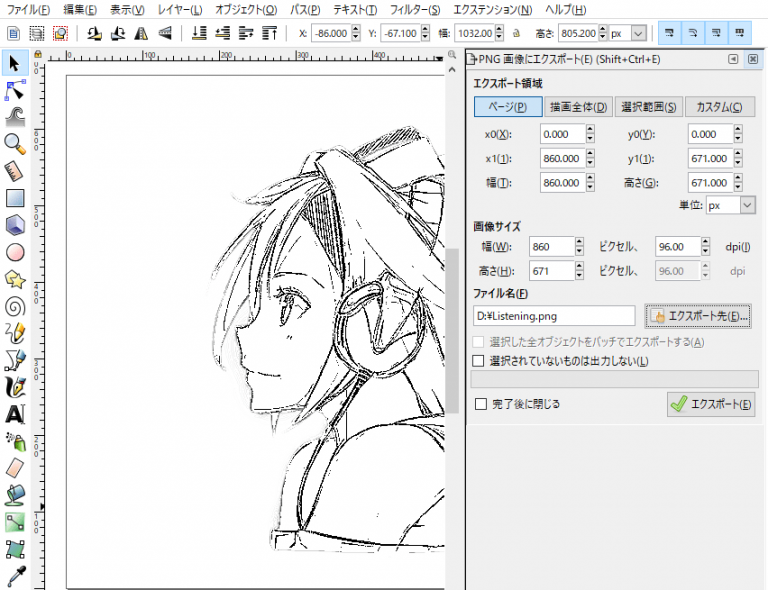
Task: Pick the Rectangle tool
Action: coord(14,198)
